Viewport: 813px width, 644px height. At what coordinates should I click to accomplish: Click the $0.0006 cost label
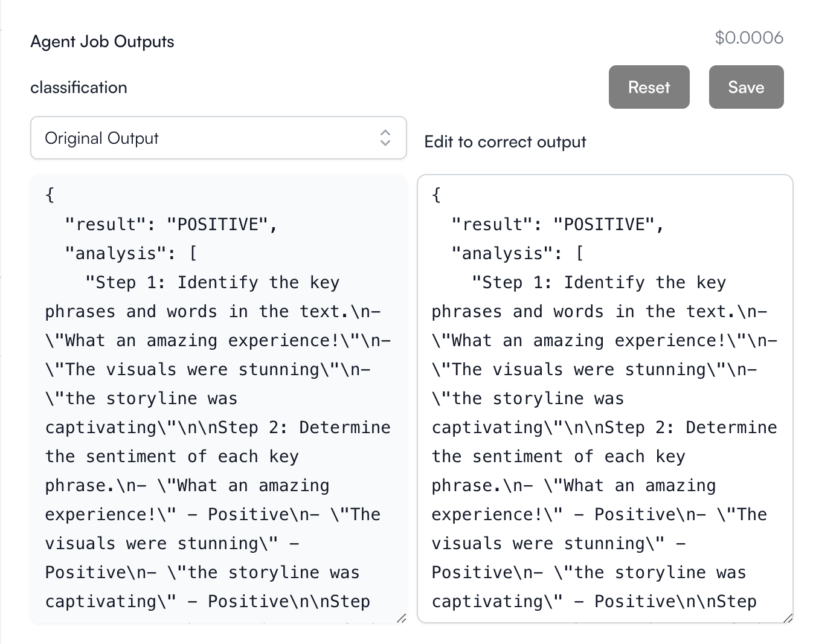(x=749, y=37)
